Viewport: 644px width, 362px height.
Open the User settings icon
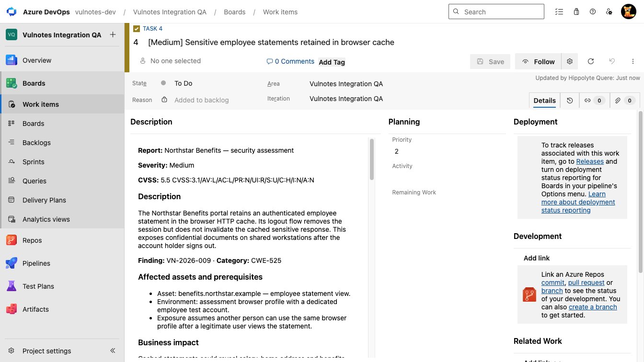[609, 11]
